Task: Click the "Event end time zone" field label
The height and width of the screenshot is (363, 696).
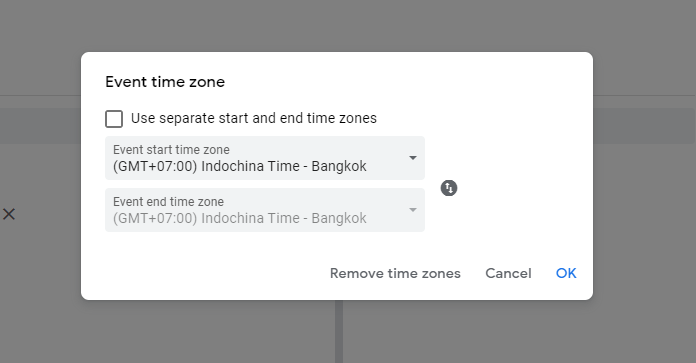Action: (168, 201)
